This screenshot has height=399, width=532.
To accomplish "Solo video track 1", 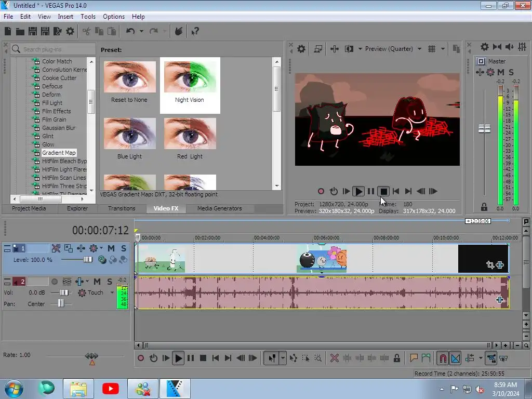I will 124,248.
